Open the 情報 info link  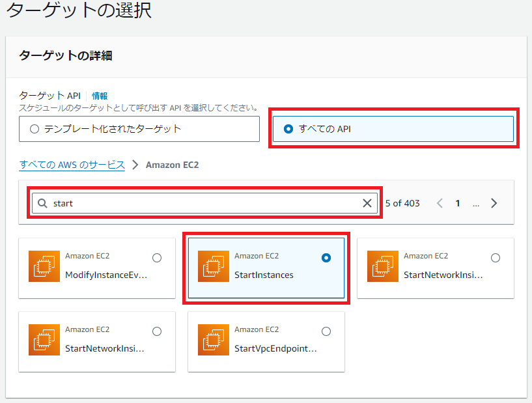click(100, 96)
